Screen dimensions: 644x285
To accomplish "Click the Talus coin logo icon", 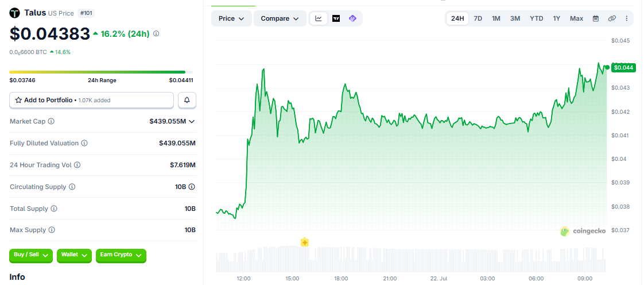I will coord(15,13).
